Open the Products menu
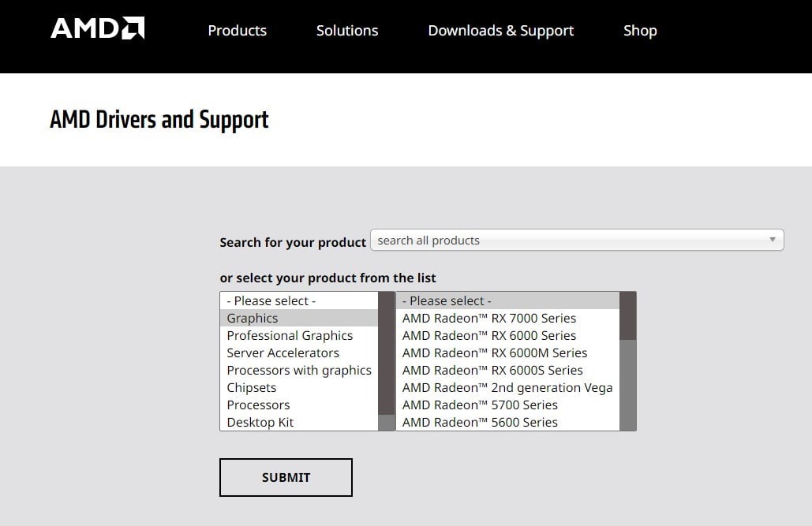Image resolution: width=812 pixels, height=526 pixels. pyautogui.click(x=238, y=31)
